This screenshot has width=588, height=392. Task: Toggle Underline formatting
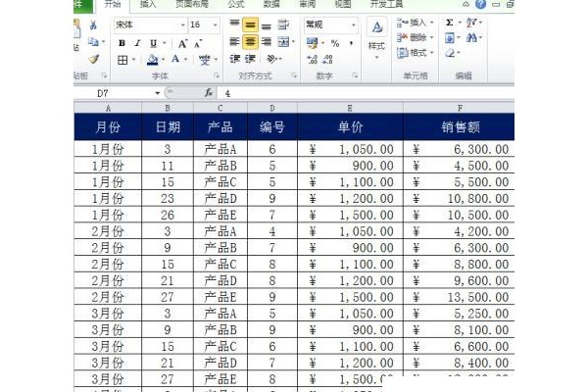tap(154, 43)
